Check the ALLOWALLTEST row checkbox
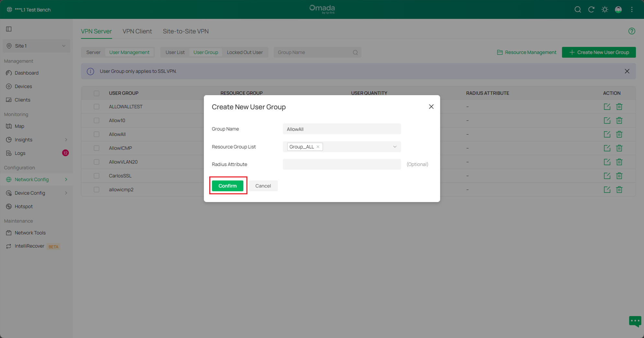 (97, 107)
